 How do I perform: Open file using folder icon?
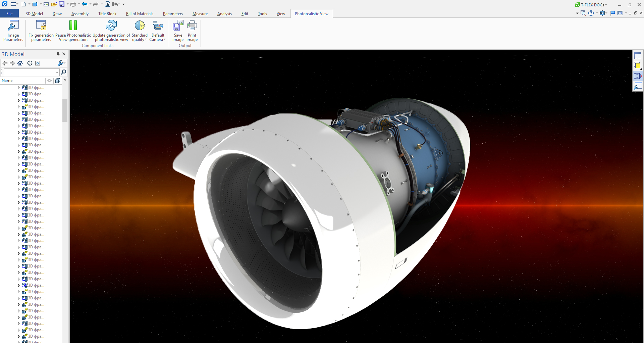coord(54,4)
